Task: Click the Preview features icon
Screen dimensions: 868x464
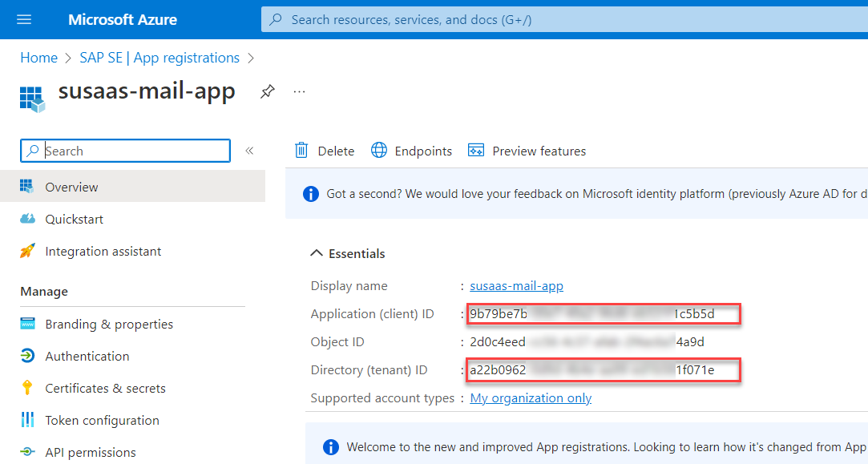Action: tap(476, 150)
